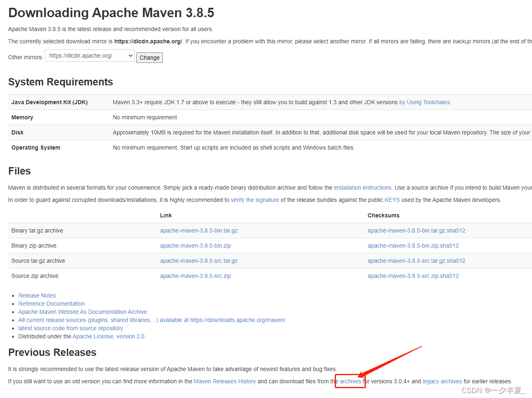Open the legacy archives link
532x398 pixels.
(x=442, y=381)
